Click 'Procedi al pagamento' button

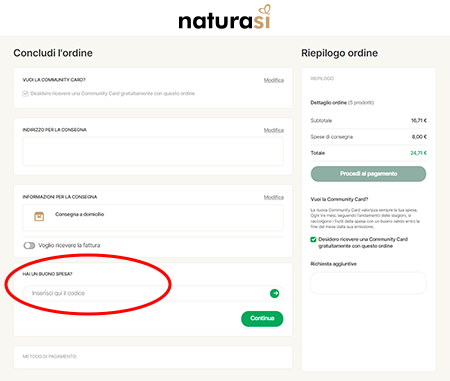pos(368,174)
